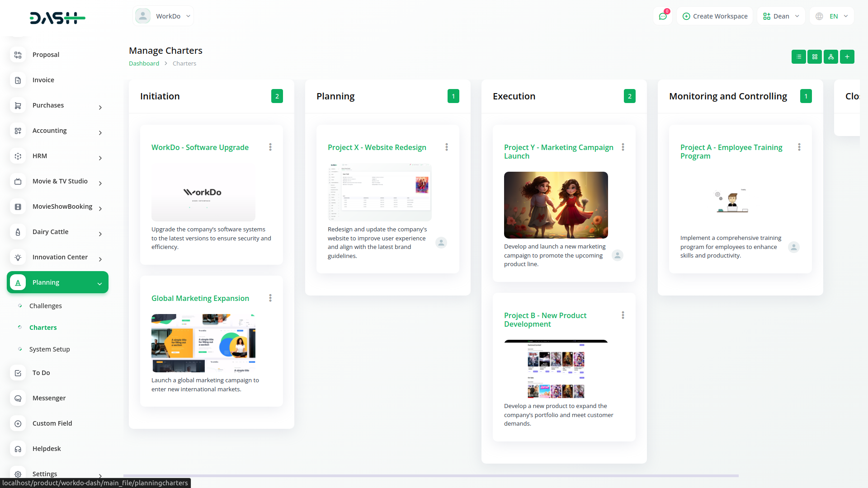Open the Dean user profile dropdown
Screen dimensions: 868x488
781,16
